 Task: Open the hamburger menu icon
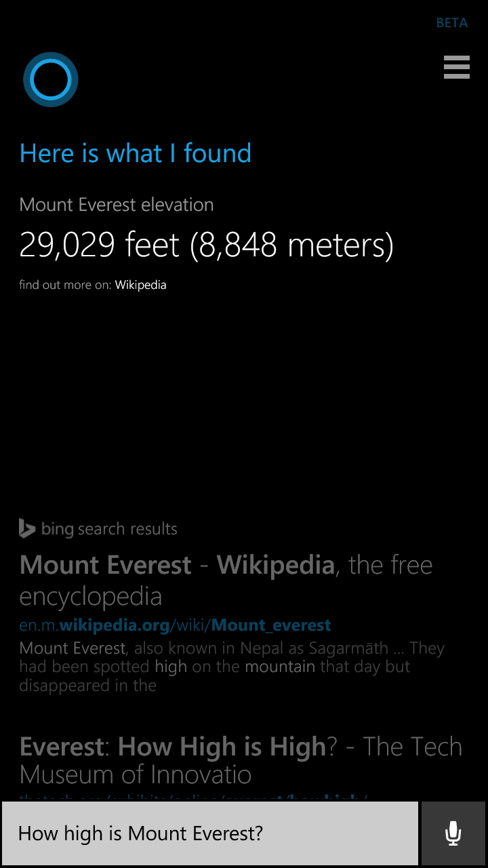[457, 67]
